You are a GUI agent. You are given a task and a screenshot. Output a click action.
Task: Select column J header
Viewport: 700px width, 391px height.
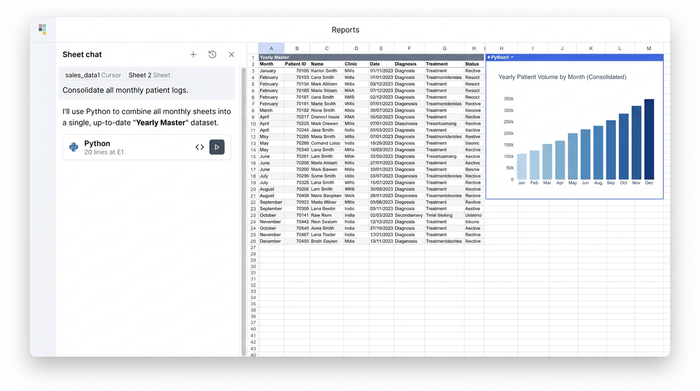[x=562, y=48]
